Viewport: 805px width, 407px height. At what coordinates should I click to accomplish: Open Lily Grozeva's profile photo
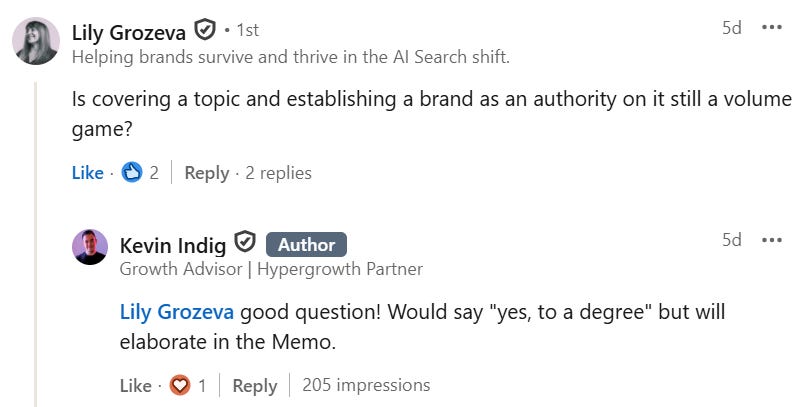36,41
